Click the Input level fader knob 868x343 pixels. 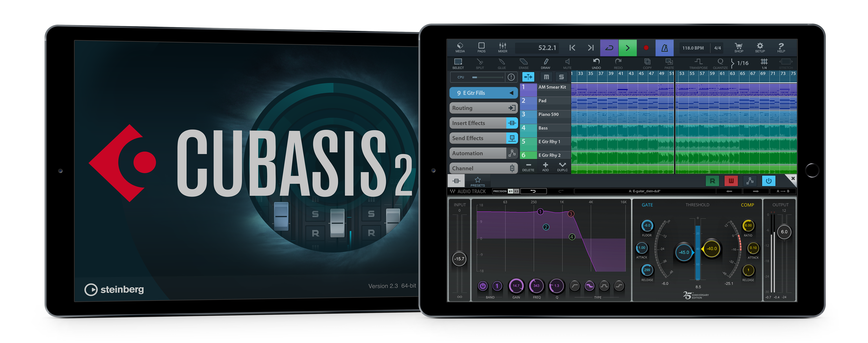[x=459, y=259]
